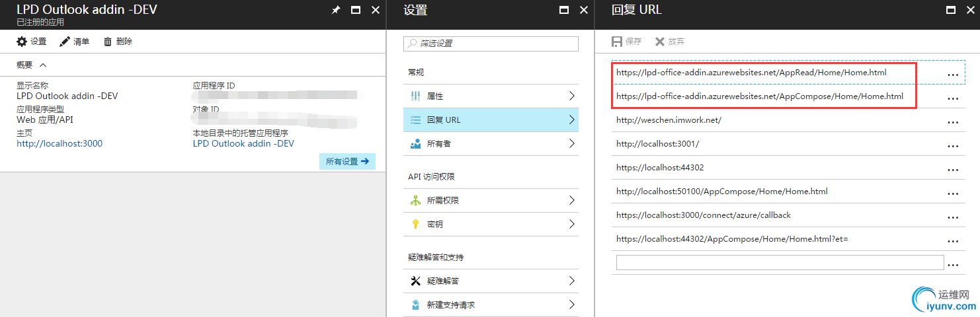Select the 回复 URL settings entry
The height and width of the screenshot is (317, 980).
click(491, 120)
